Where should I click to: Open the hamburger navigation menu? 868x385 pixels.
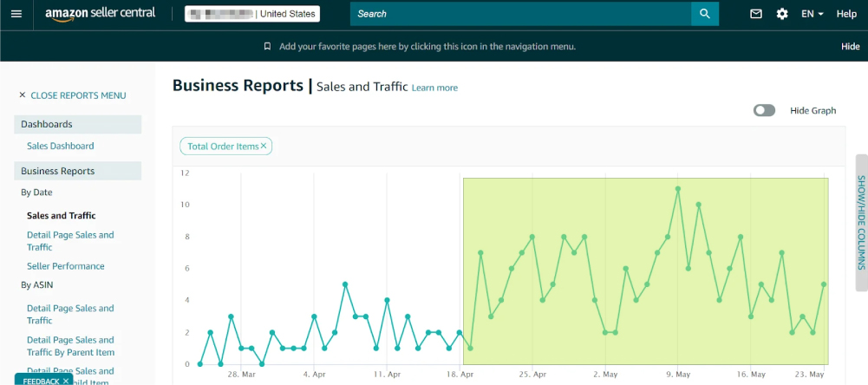pos(16,14)
